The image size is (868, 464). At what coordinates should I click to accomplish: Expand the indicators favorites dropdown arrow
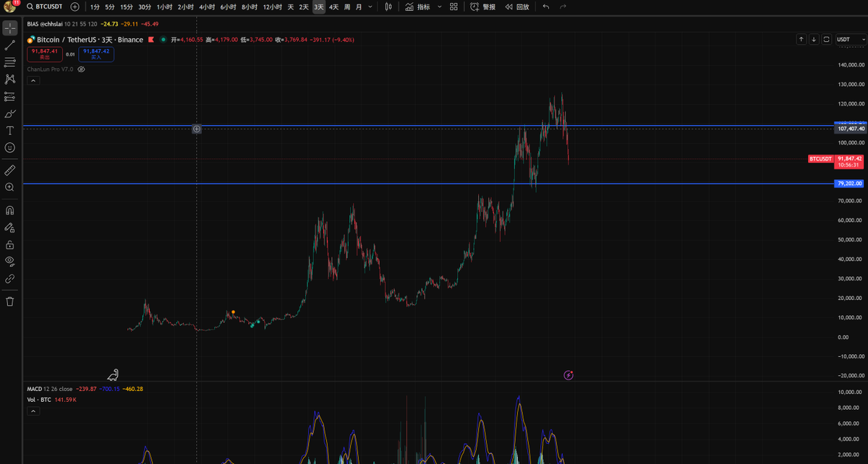point(439,7)
